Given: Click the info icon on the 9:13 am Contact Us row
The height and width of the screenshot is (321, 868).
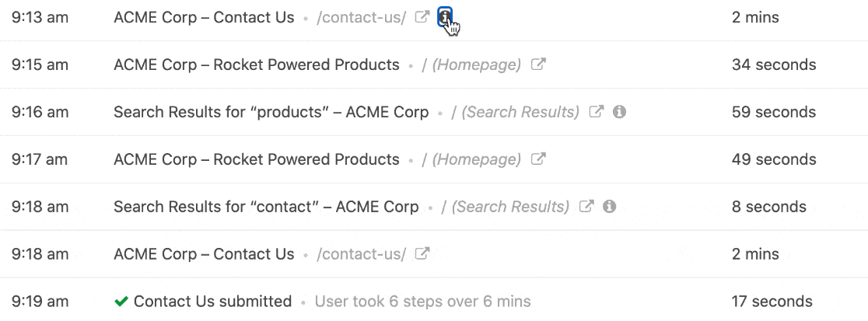Looking at the screenshot, I should click(x=445, y=18).
